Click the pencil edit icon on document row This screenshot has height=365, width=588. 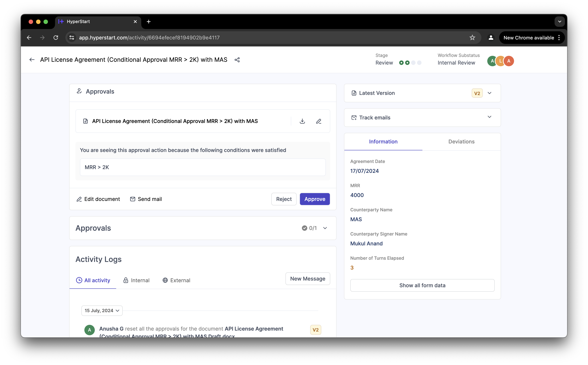[x=319, y=121]
